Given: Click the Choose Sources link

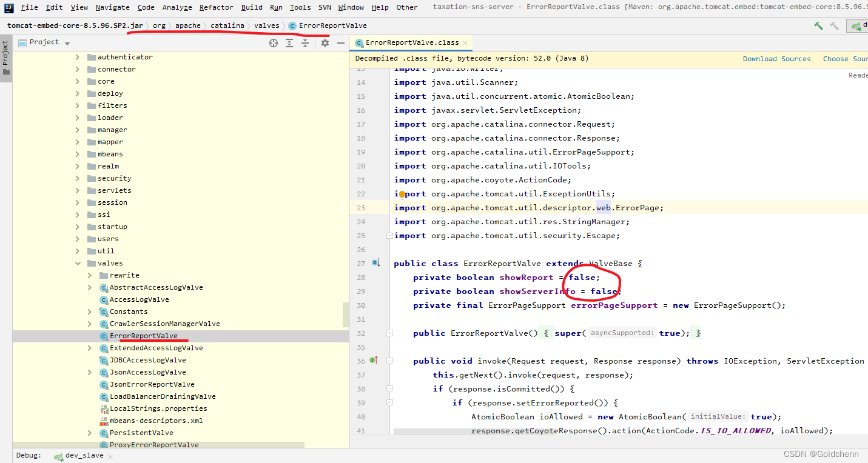Looking at the screenshot, I should (x=845, y=59).
